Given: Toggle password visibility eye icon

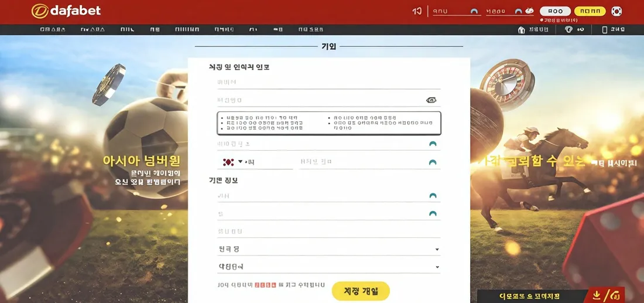Looking at the screenshot, I should click(431, 100).
